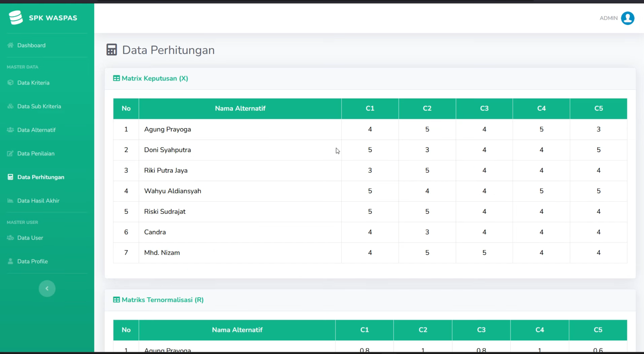This screenshot has width=644, height=354.
Task: Click the Data Profile person icon
Action: tap(10, 261)
